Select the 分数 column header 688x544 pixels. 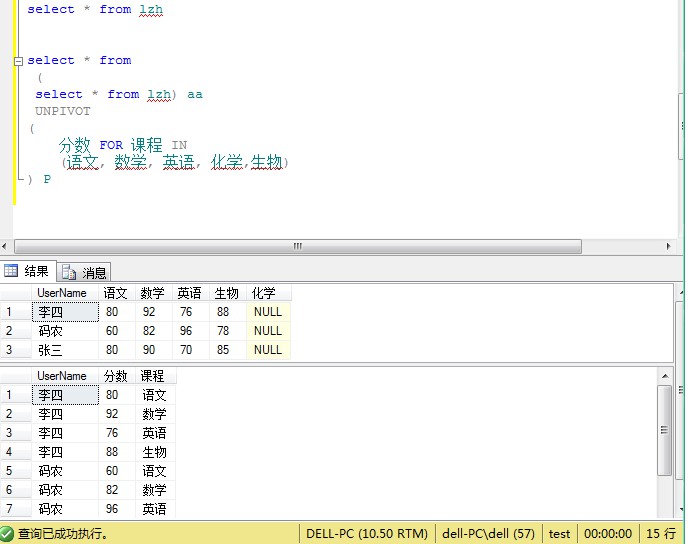click(x=116, y=376)
